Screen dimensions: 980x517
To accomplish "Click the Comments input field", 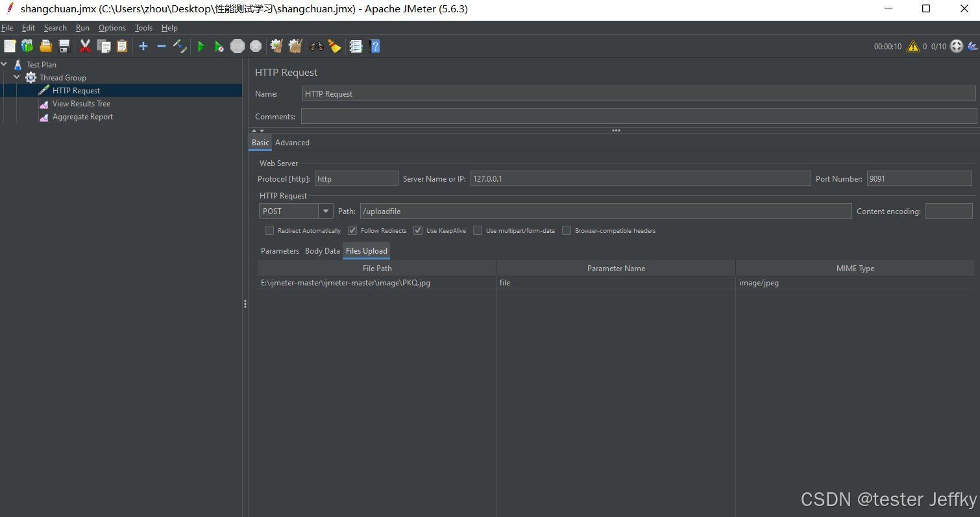I will [x=639, y=116].
